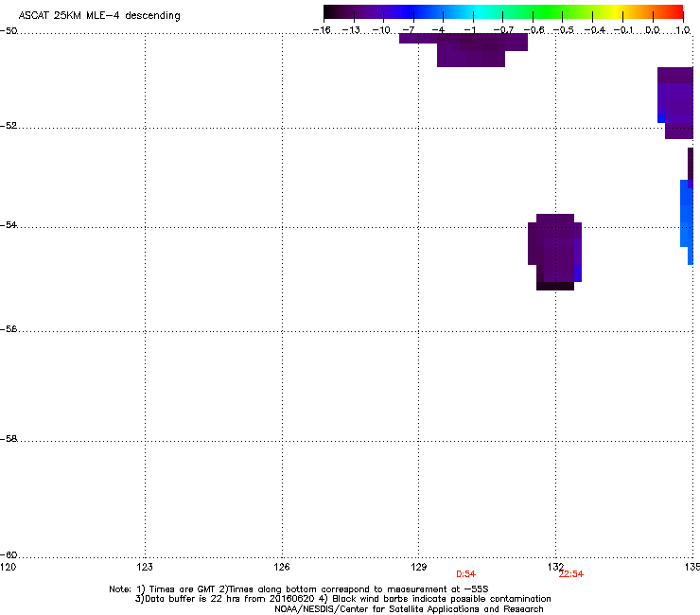This screenshot has width=700, height=615.
Task: Click the purple data patch near 132, -54
Action: [555, 253]
